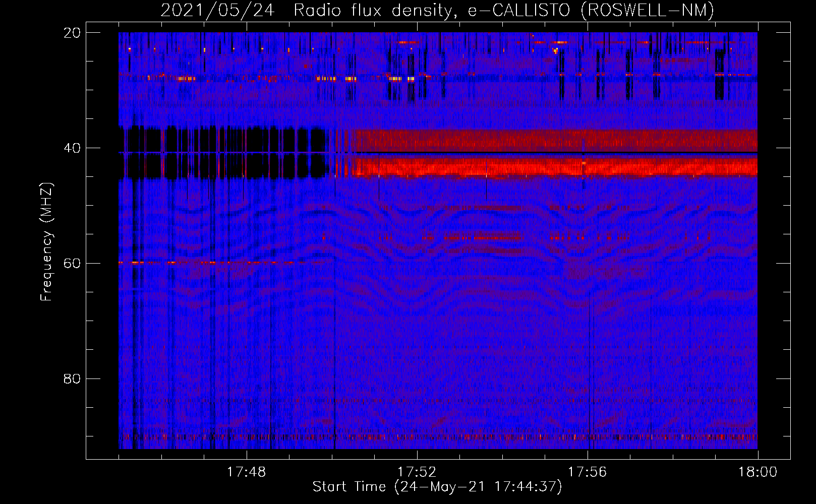
Task: Click the '40' frequency tick label
Action: click(x=72, y=148)
